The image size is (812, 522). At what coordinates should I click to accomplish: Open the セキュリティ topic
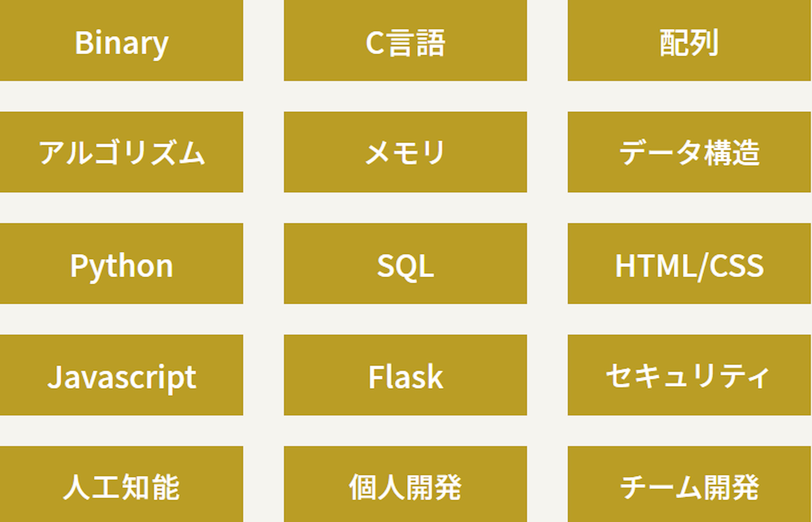[x=689, y=375]
